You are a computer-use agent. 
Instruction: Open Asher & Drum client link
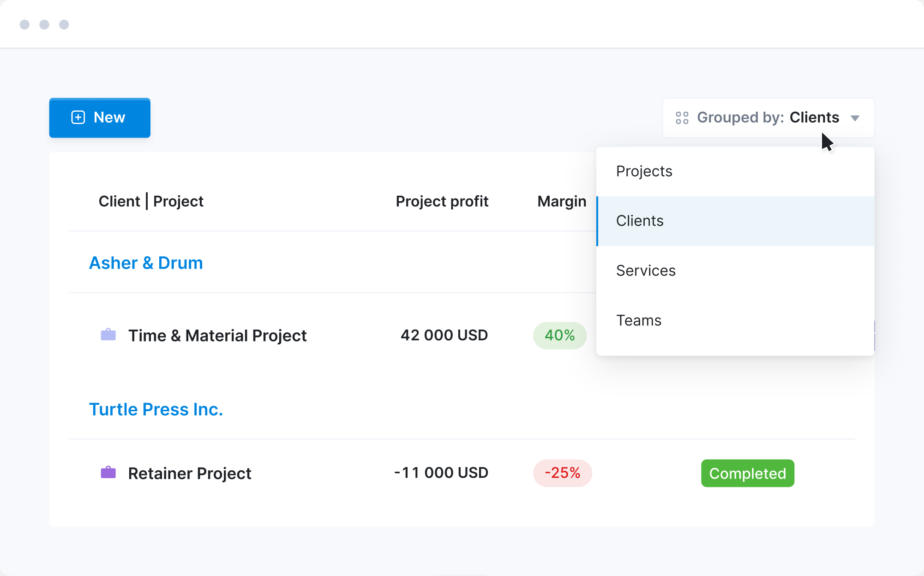click(146, 263)
